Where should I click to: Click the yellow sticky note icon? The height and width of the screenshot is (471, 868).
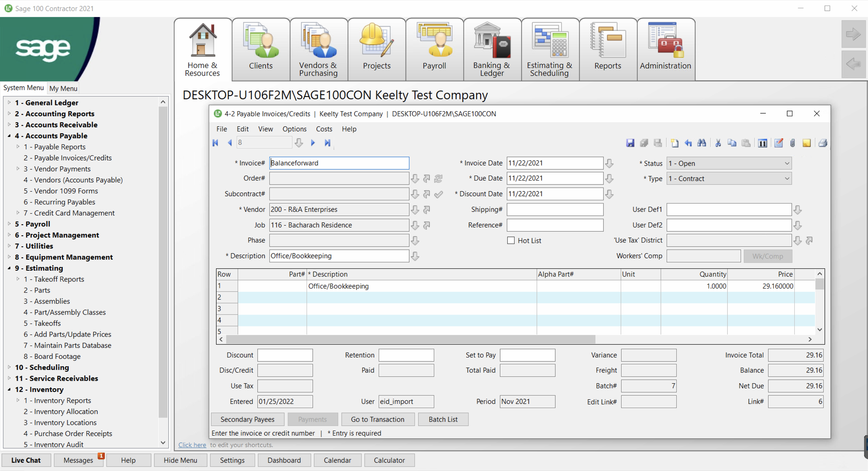pos(806,143)
